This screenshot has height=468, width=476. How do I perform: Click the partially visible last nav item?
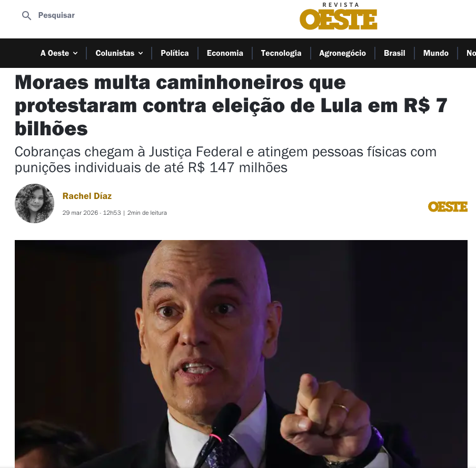[x=471, y=53]
